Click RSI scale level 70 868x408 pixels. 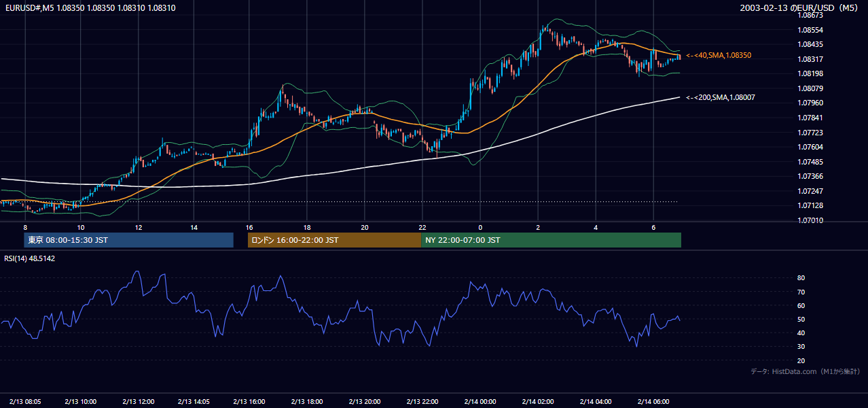(x=801, y=292)
